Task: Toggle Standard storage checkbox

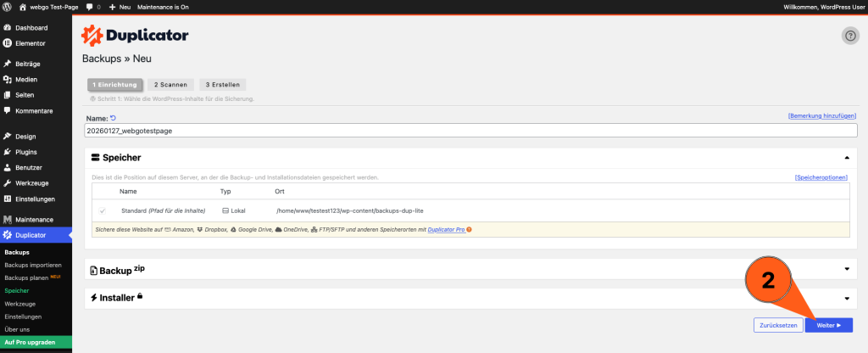Action: click(x=102, y=211)
